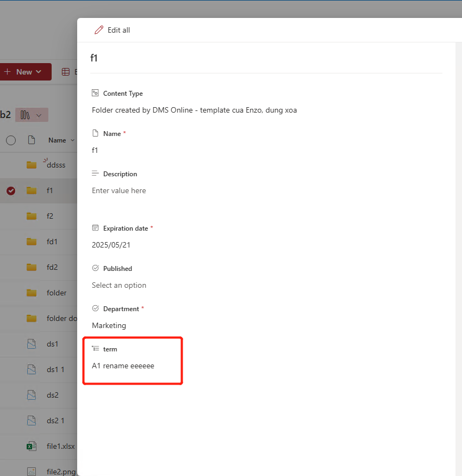
Task: Click the grid view icon beside New
Action: [x=66, y=72]
